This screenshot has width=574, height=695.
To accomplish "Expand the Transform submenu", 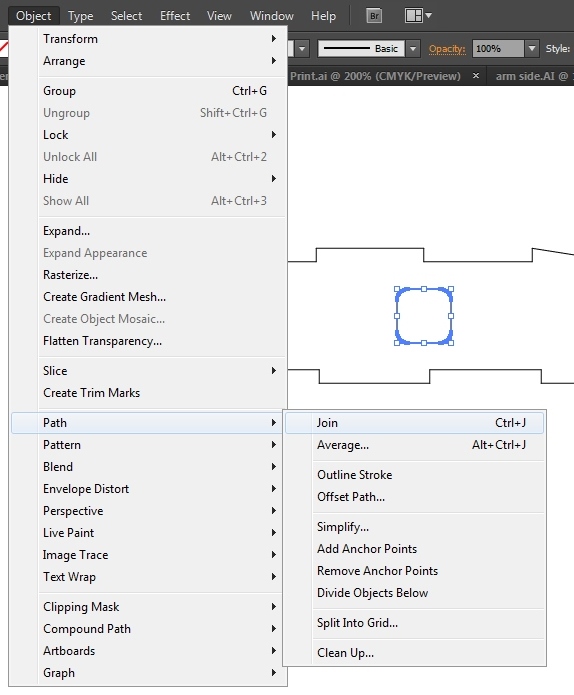I will tap(148, 39).
